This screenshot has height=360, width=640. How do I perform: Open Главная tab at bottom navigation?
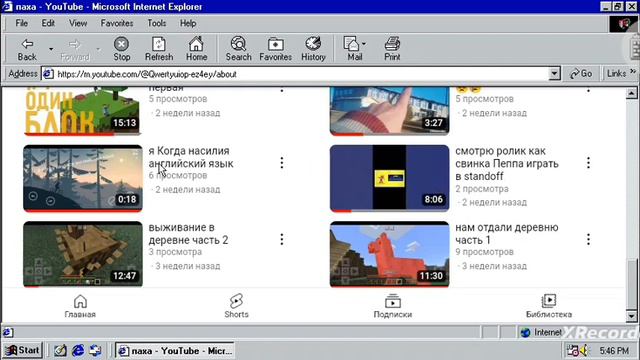80,307
